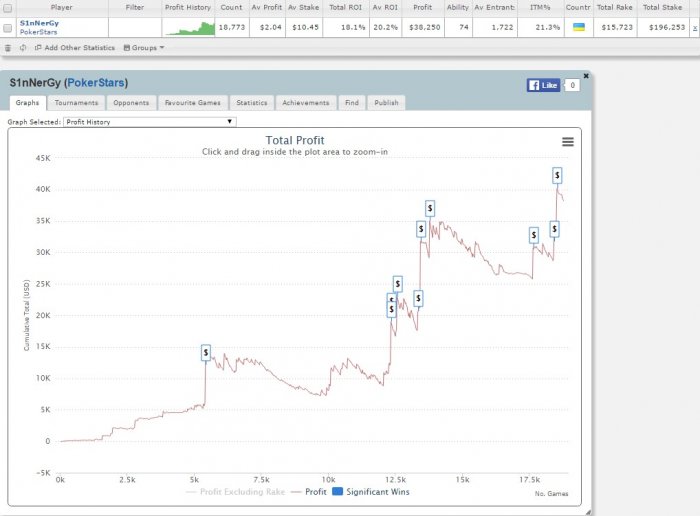The image size is (700, 516).
Task: Remove row using the x link
Action: (x=695, y=28)
